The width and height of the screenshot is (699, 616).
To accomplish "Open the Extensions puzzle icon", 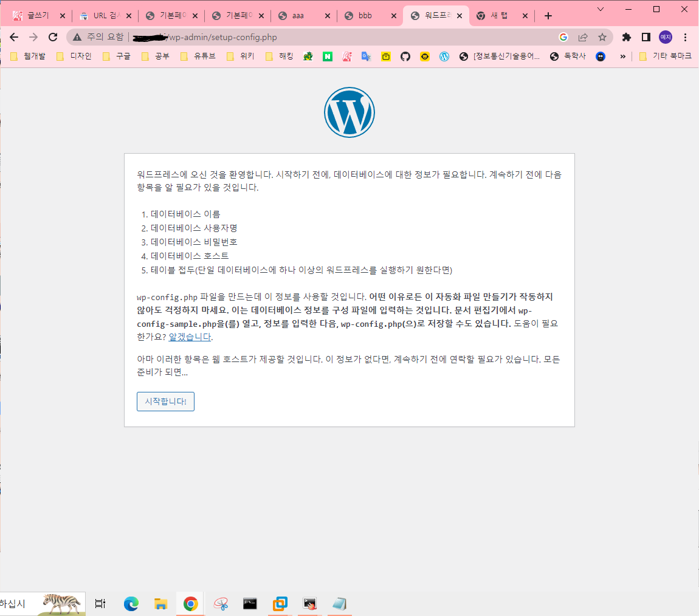I will tap(626, 37).
